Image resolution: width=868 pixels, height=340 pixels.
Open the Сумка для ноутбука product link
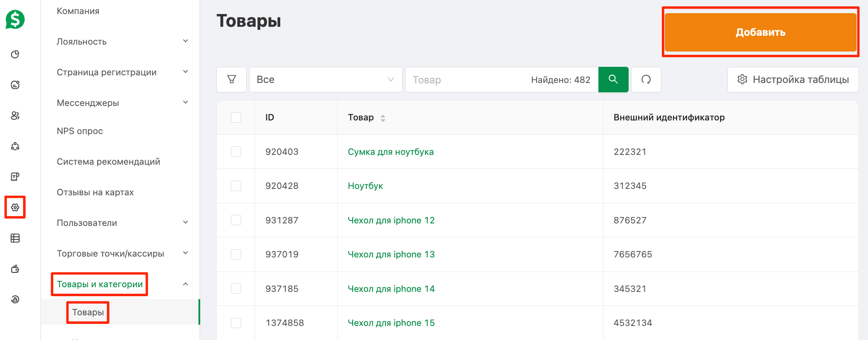pos(391,152)
